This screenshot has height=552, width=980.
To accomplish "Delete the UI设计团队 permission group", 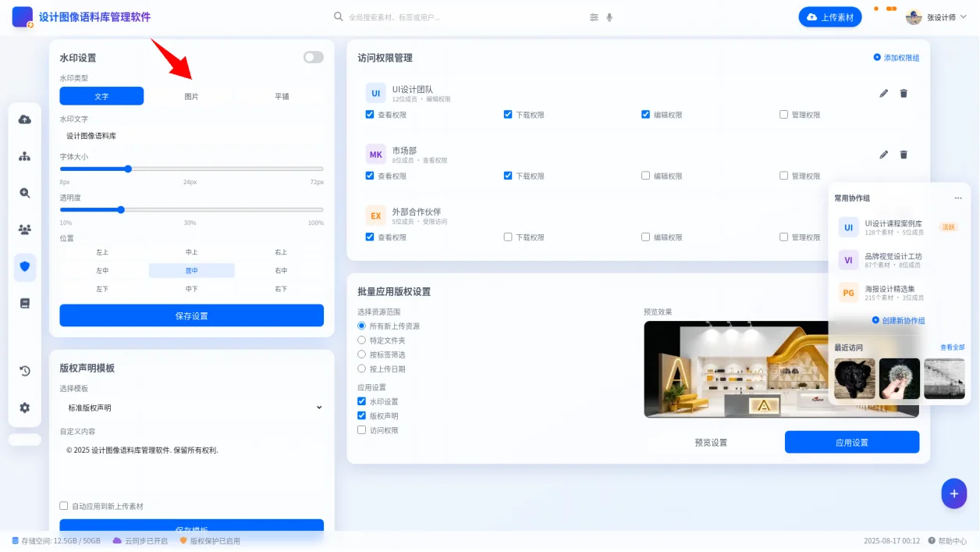I will 904,94.
